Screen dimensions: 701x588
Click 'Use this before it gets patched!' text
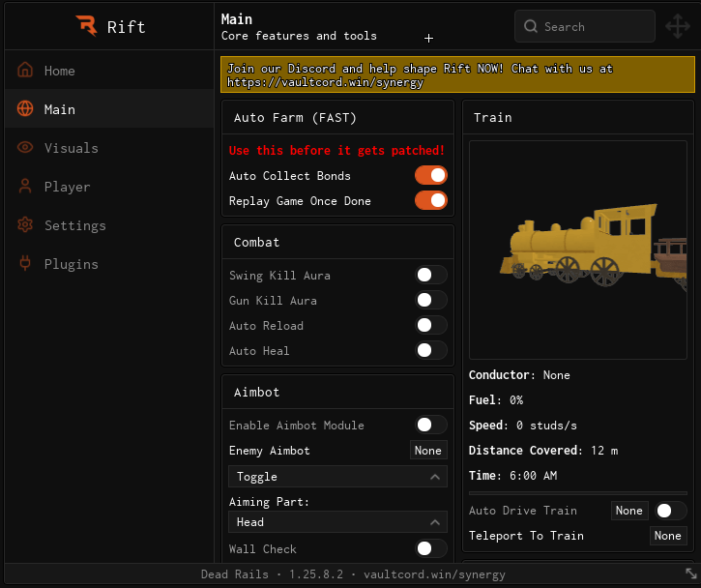coord(336,151)
